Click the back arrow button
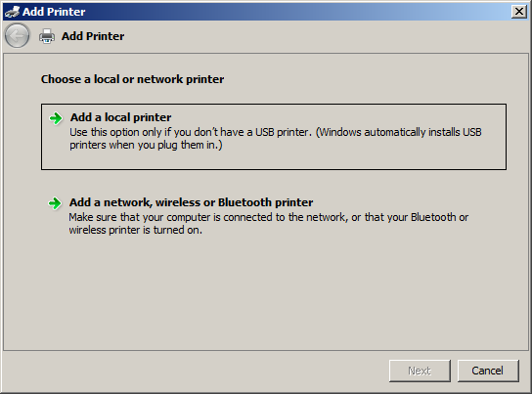This screenshot has height=394, width=532. click(17, 35)
